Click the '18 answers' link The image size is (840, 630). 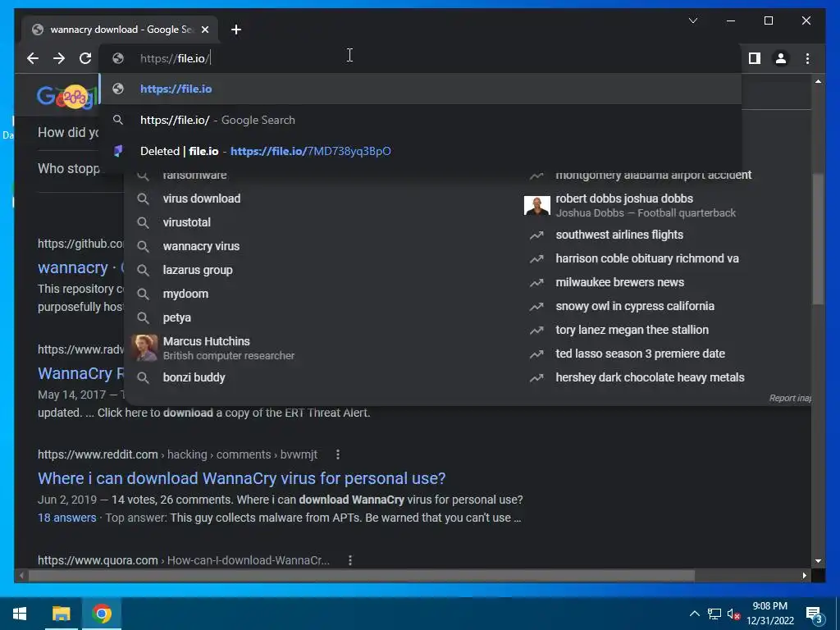click(x=67, y=518)
